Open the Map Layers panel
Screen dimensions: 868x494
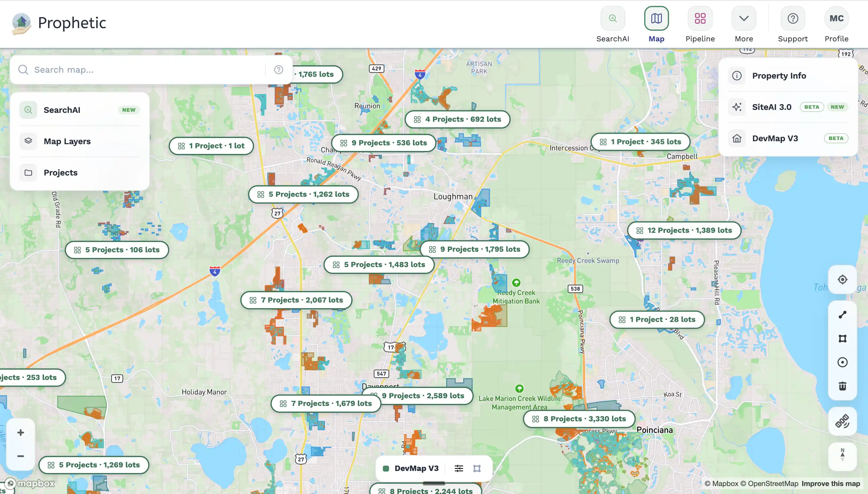tap(80, 141)
